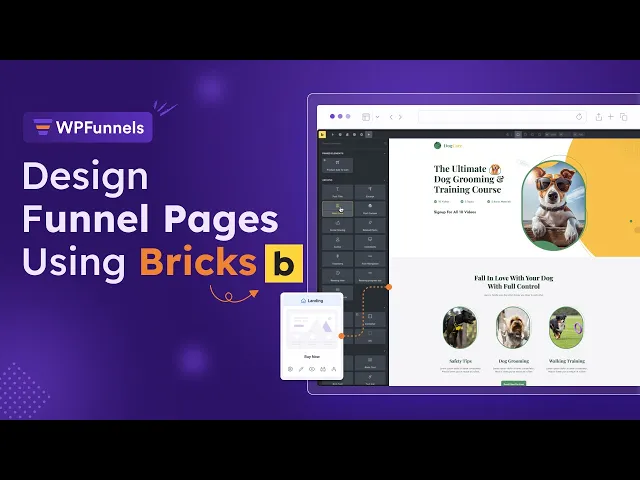Select the heading 'The Ultimate Dog Grooming & Training Course'
The height and width of the screenshot is (480, 640).
(x=469, y=179)
